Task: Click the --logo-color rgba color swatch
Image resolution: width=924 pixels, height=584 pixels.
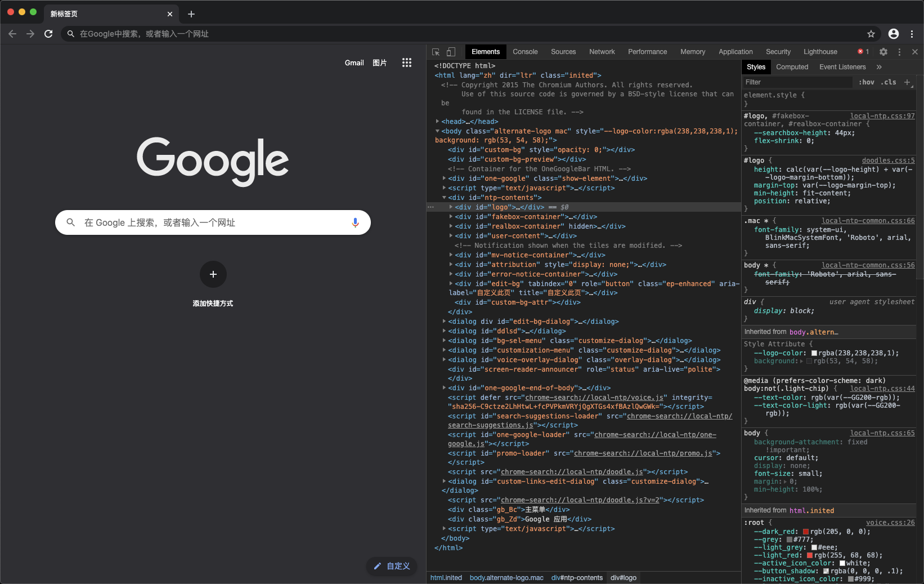Action: click(x=814, y=353)
